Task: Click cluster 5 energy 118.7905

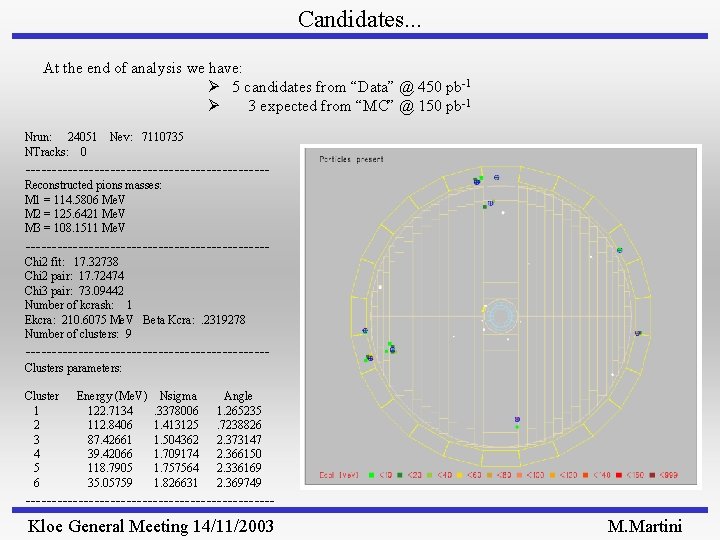Action: coord(110,468)
